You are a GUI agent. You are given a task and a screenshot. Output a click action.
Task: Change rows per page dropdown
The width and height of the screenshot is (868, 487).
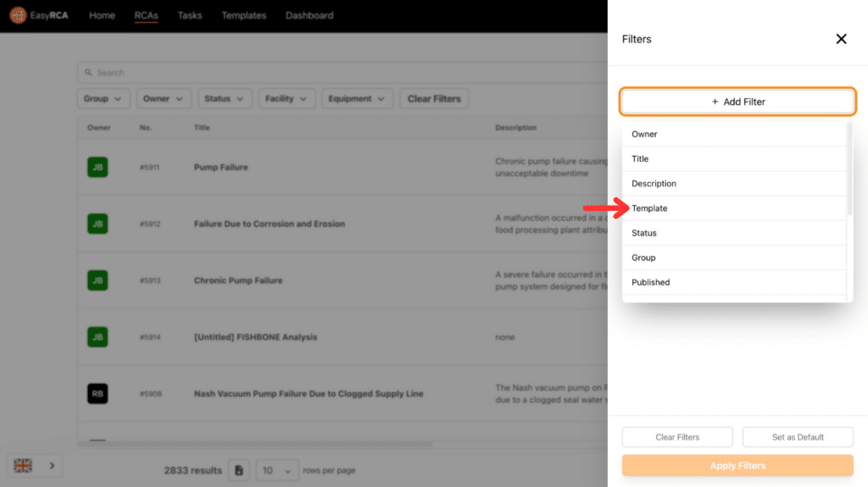point(277,470)
